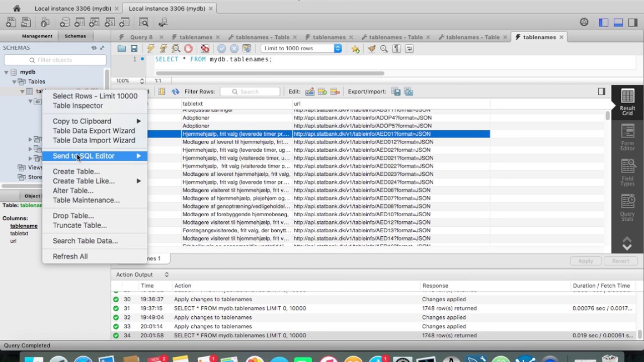
Task: Execute statement under cursor lightning icon
Action: [163, 49]
